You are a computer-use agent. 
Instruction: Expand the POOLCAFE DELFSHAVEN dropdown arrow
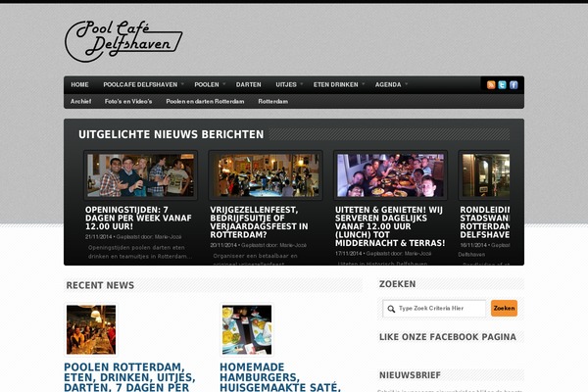182,84
